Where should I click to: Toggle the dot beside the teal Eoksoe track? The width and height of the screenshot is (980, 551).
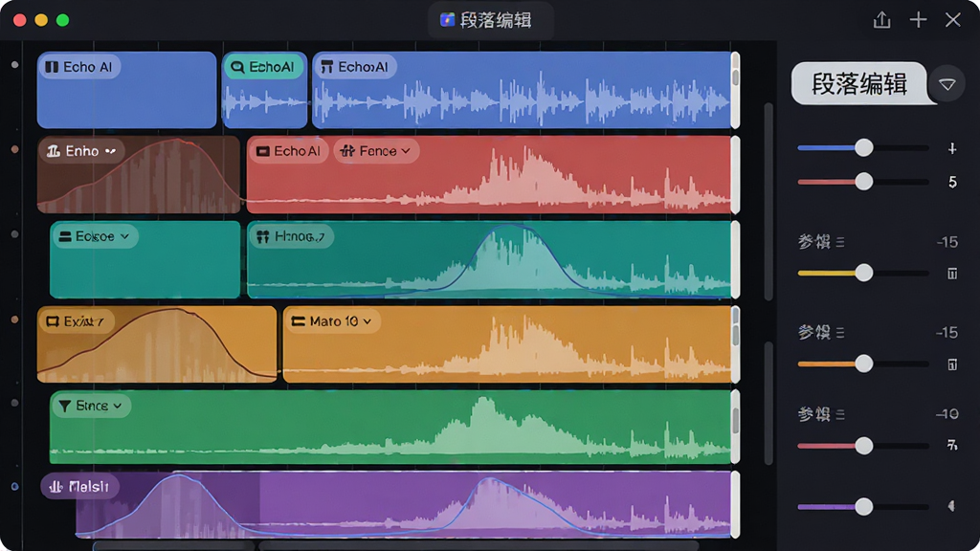[x=15, y=234]
